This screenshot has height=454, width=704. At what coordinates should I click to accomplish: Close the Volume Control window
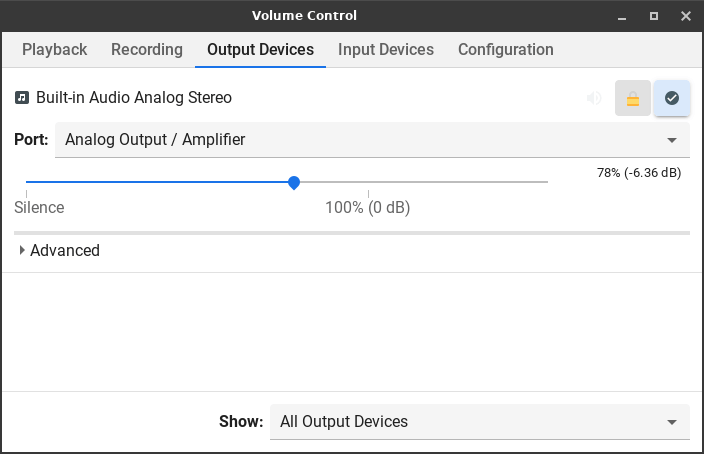point(685,16)
